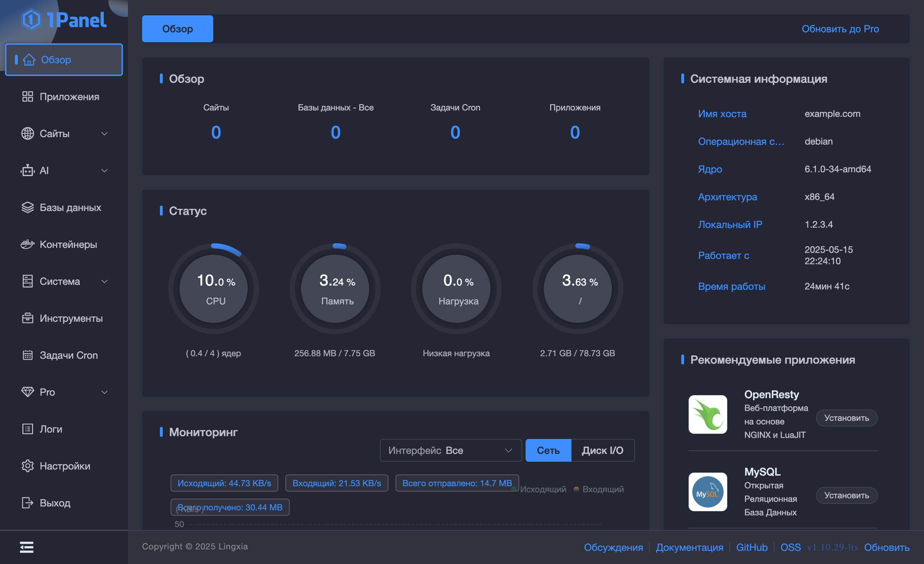Click the home icon beside Обзор

(29, 60)
